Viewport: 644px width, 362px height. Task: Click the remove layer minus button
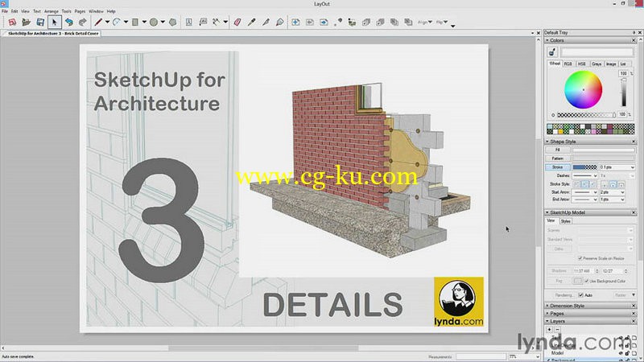tap(557, 330)
